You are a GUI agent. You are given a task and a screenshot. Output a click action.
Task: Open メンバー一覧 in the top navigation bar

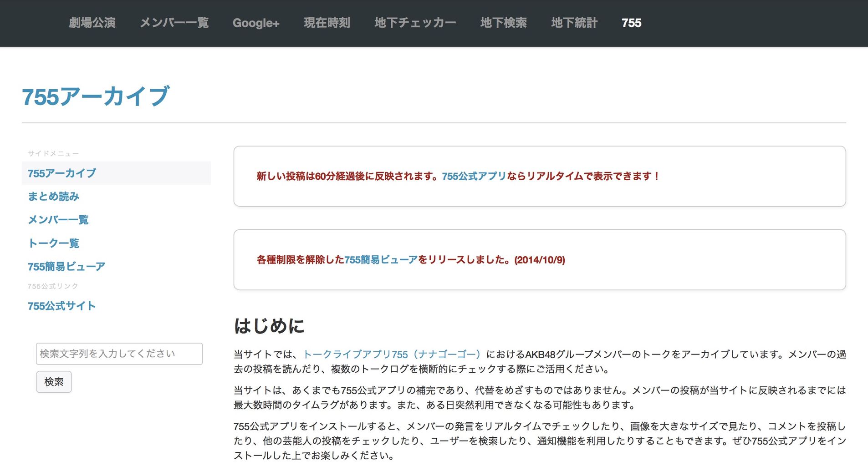[x=174, y=23]
